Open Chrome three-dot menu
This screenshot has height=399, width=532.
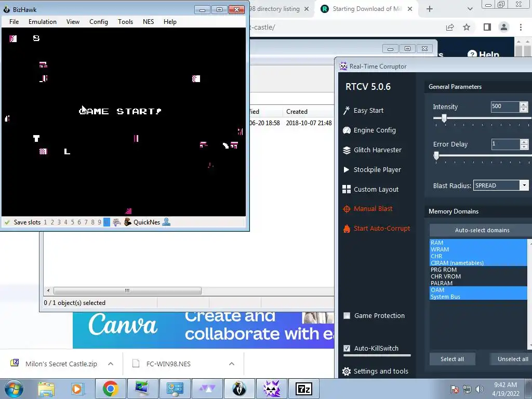[521, 27]
